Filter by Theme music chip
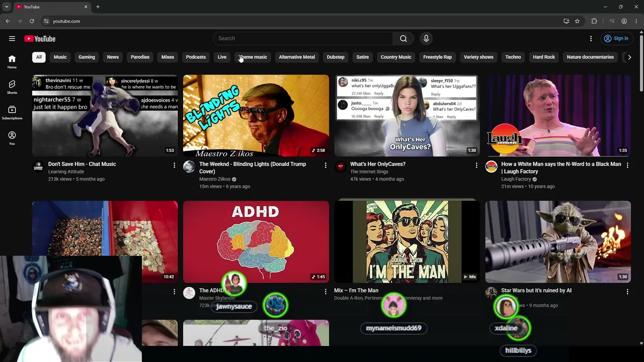Screen dimensions: 644x362 253,57
